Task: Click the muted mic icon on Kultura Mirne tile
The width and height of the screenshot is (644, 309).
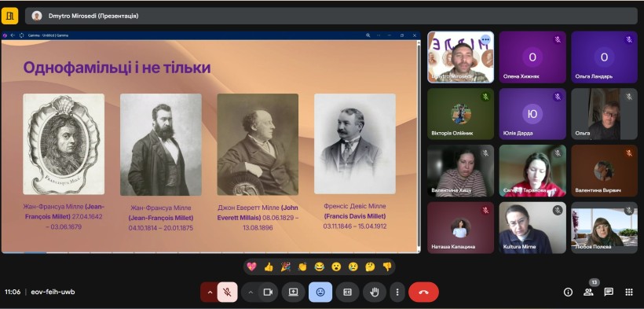Action: (558, 210)
